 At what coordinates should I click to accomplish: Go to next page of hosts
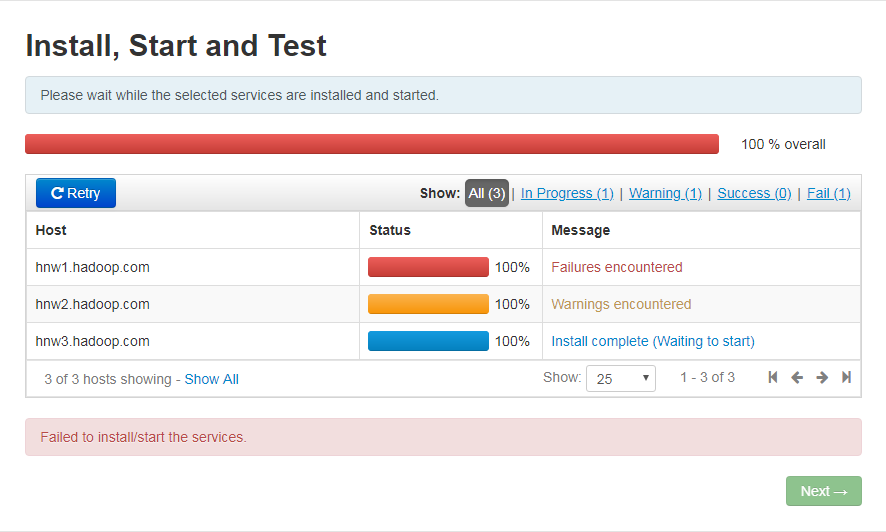coord(822,378)
